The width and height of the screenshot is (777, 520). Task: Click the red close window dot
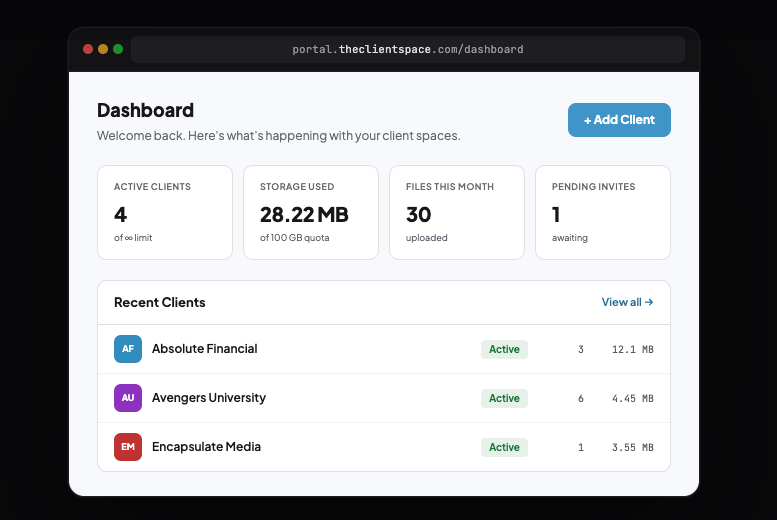click(x=88, y=49)
